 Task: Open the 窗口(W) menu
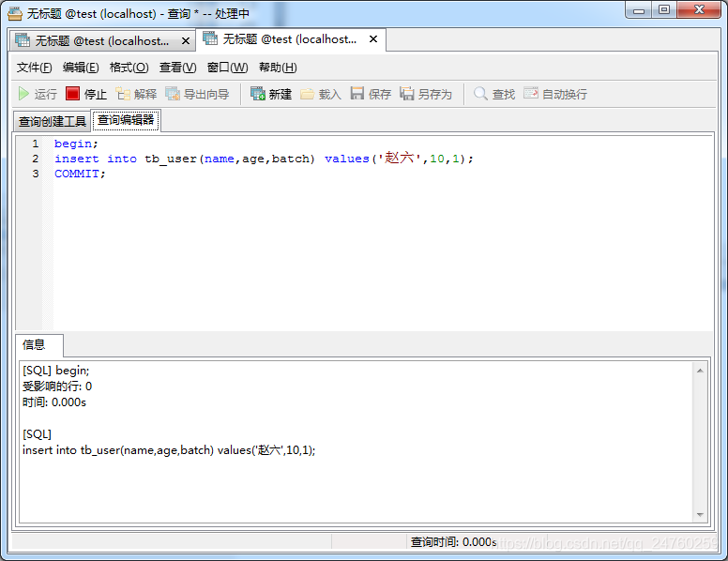pyautogui.click(x=227, y=68)
